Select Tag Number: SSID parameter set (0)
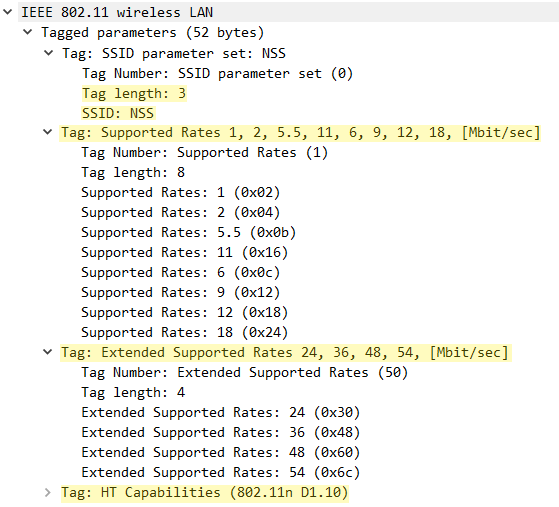Screen dimensions: 559x507 point(217,73)
